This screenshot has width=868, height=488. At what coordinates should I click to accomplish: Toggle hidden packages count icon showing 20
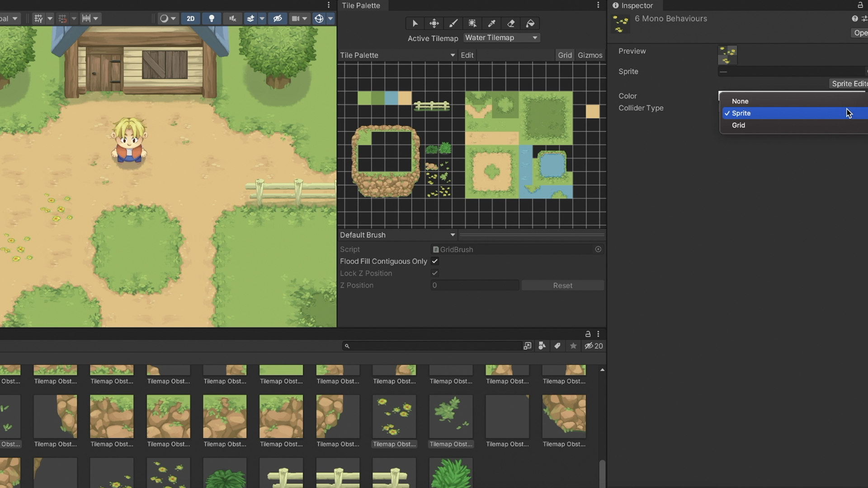tap(594, 346)
